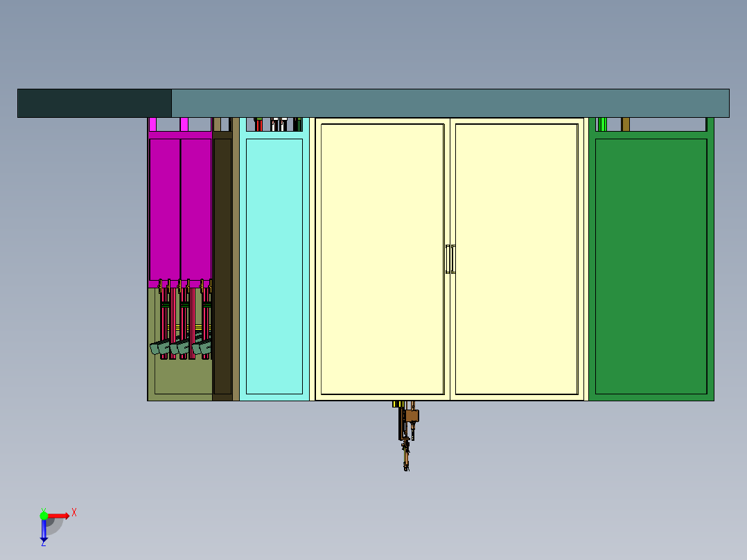The height and width of the screenshot is (560, 747).
Task: Select the blue Z axis arrow
Action: 44,531
